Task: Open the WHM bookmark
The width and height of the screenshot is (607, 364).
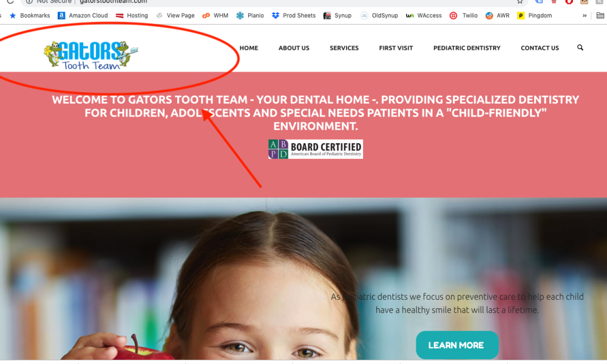Action: click(215, 16)
